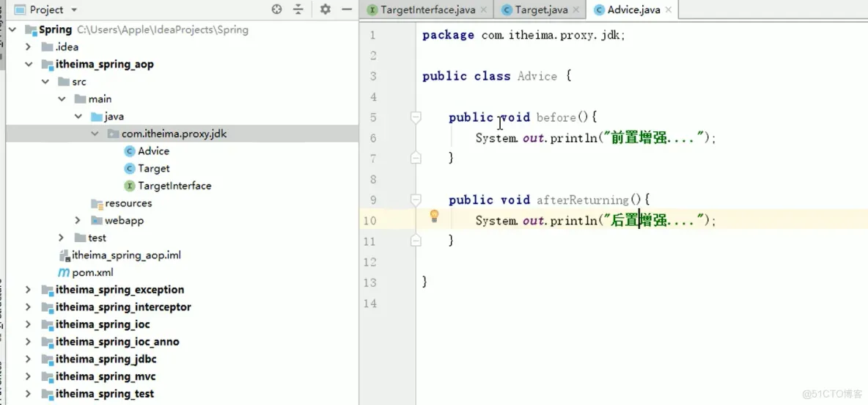This screenshot has height=405, width=868.
Task: Fold the afterReturning() method at line 9
Action: (x=416, y=200)
